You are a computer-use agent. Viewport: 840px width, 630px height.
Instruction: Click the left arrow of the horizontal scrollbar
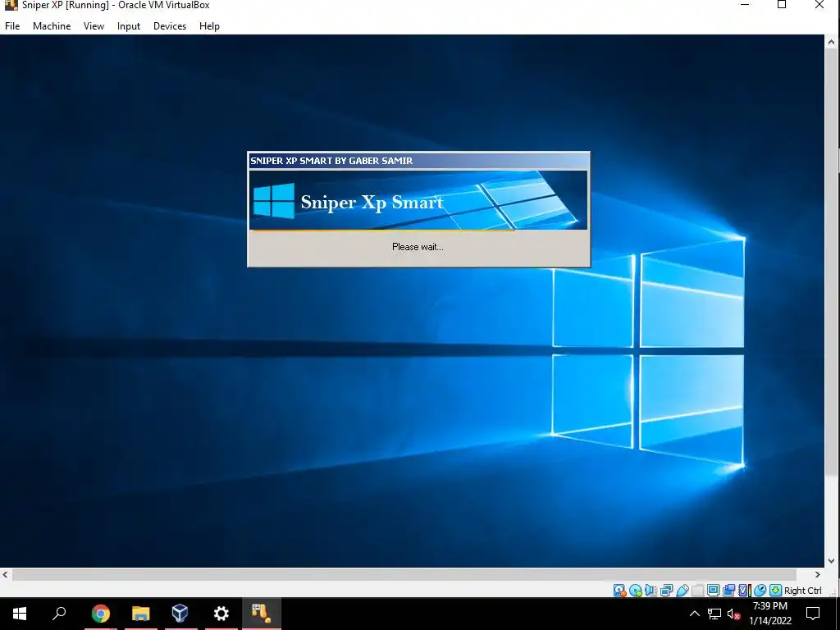click(x=6, y=575)
